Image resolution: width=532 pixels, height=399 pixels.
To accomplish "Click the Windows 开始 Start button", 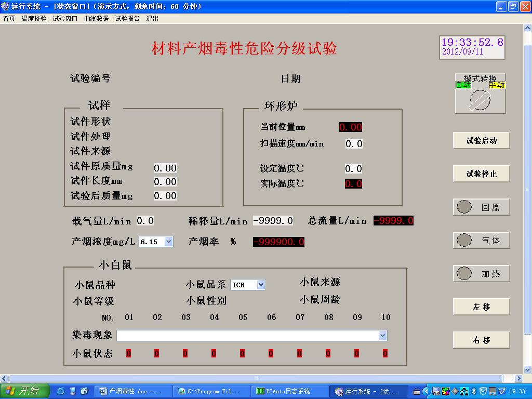I will (24, 391).
